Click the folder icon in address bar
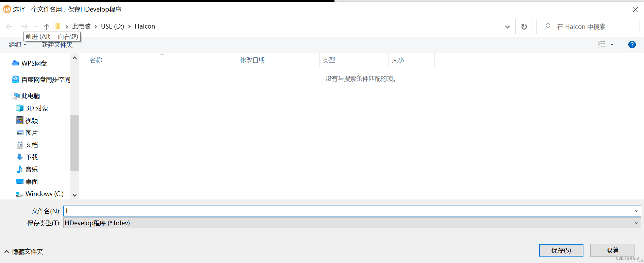Image resolution: width=644 pixels, height=263 pixels. pyautogui.click(x=58, y=26)
